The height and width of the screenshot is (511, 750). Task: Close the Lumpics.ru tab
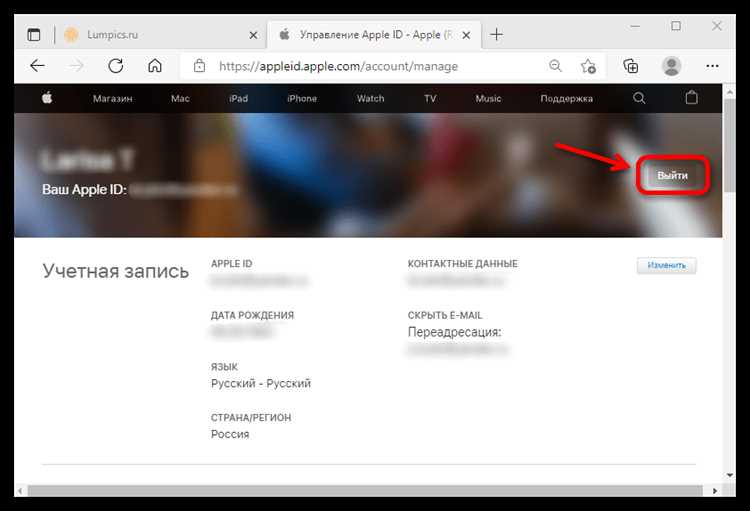pyautogui.click(x=254, y=35)
